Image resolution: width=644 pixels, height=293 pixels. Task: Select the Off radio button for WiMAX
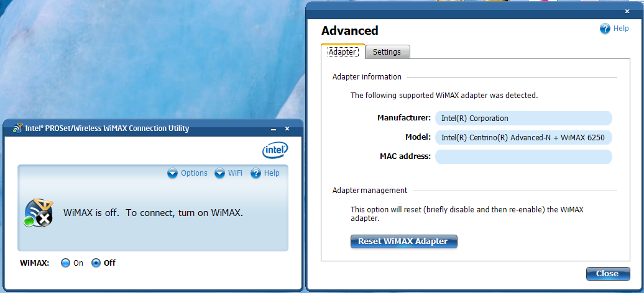(x=96, y=263)
